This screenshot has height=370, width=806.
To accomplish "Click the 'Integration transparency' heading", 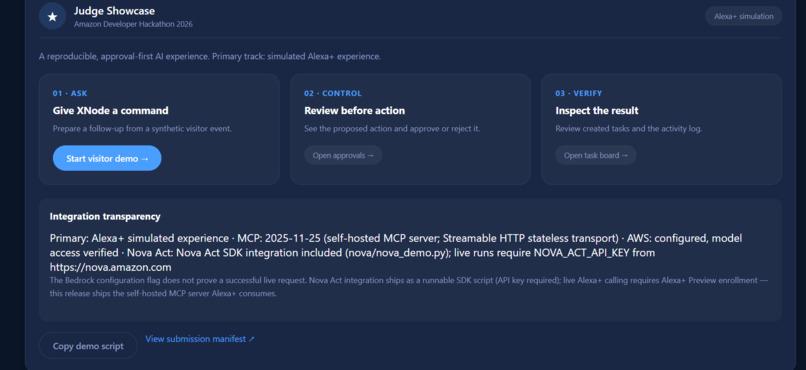I will tap(105, 216).
